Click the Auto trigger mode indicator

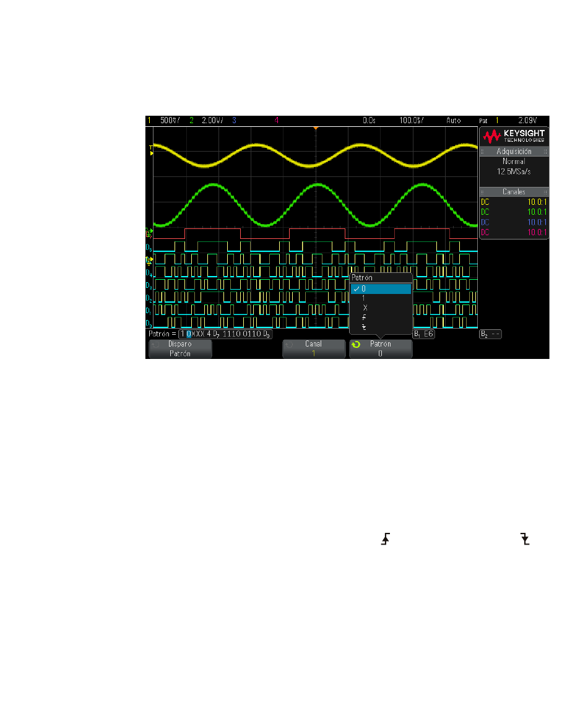click(453, 121)
